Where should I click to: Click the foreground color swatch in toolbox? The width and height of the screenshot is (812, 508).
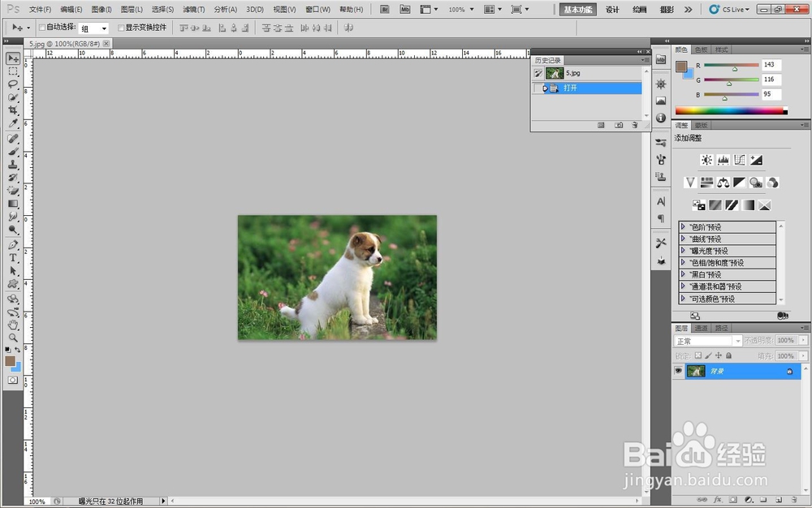[10, 361]
